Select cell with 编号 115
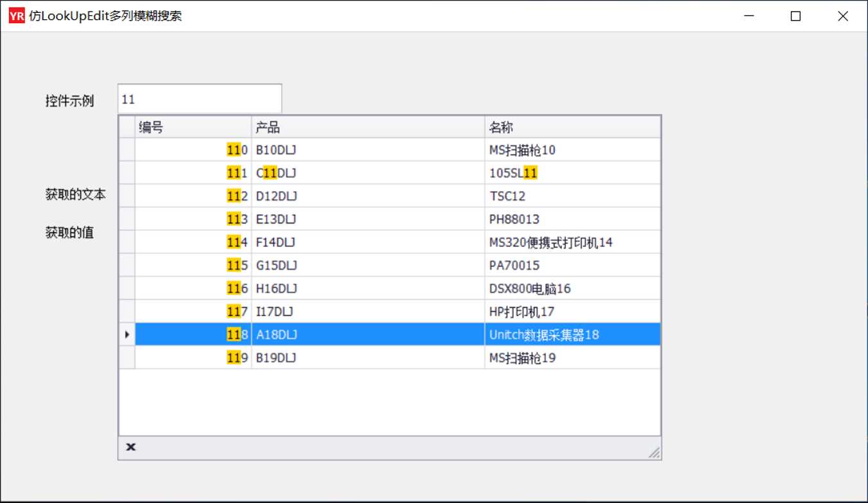 pos(193,266)
